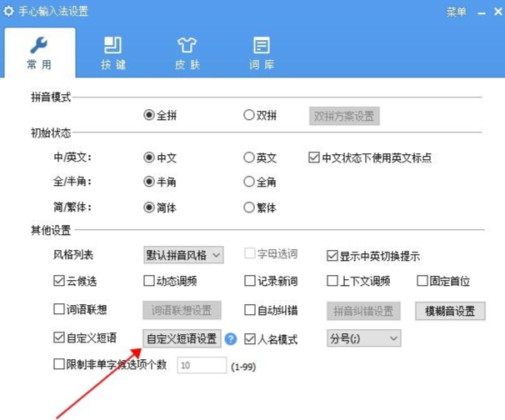Viewport: 505px width, 420px height.
Task: Open 模糊音设置 button
Action: tap(449, 311)
